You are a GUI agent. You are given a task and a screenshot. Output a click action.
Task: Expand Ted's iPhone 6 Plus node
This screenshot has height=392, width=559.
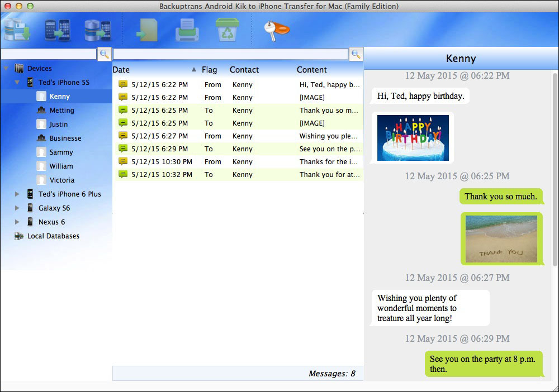pos(17,194)
